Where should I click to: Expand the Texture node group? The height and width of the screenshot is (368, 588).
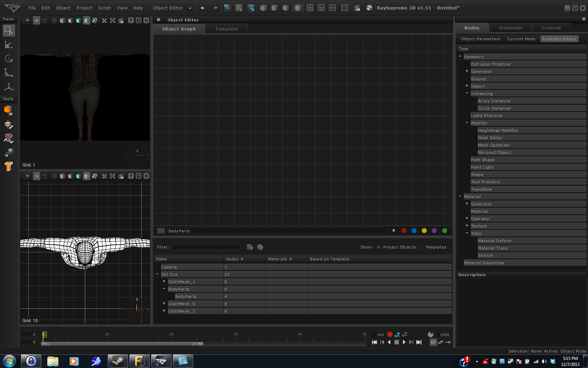(x=467, y=226)
